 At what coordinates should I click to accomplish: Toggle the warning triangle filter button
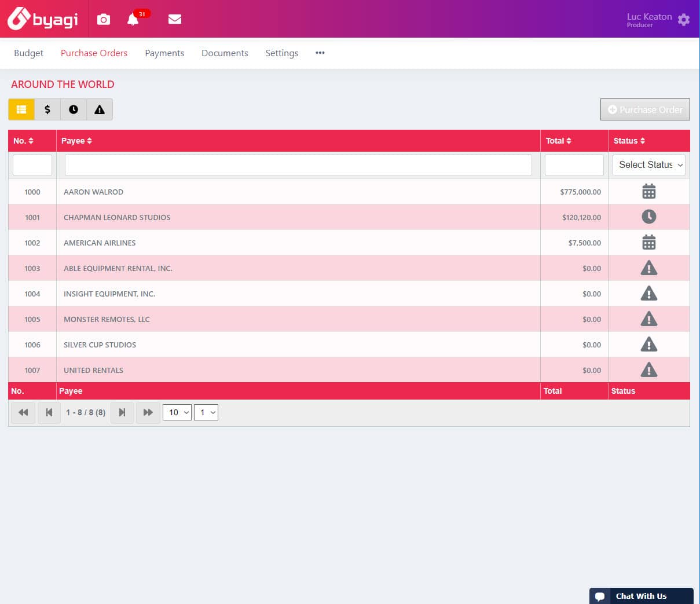coord(100,109)
